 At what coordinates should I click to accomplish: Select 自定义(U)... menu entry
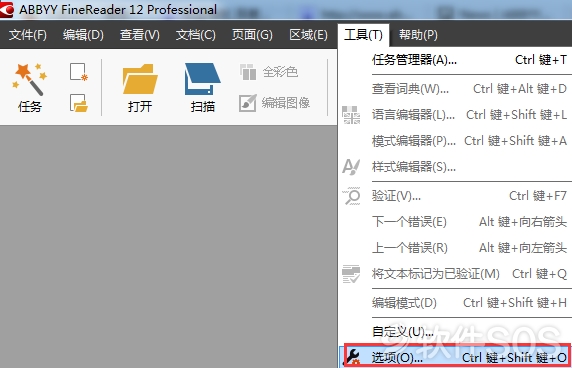[x=455, y=332]
